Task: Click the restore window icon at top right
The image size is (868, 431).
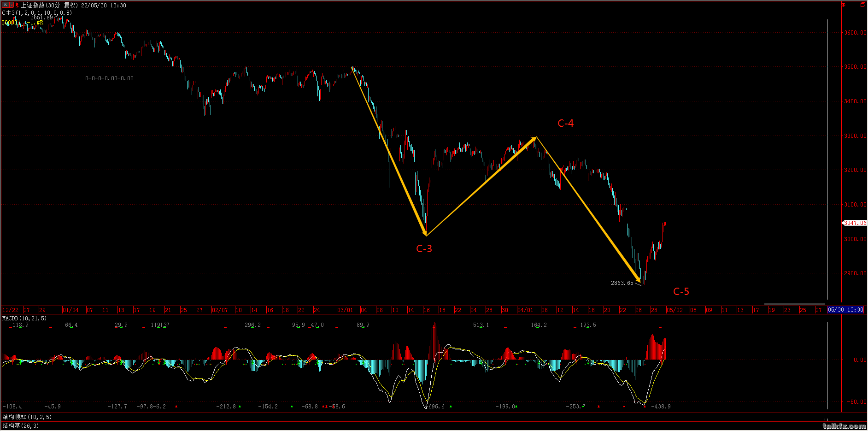Action: click(x=862, y=5)
